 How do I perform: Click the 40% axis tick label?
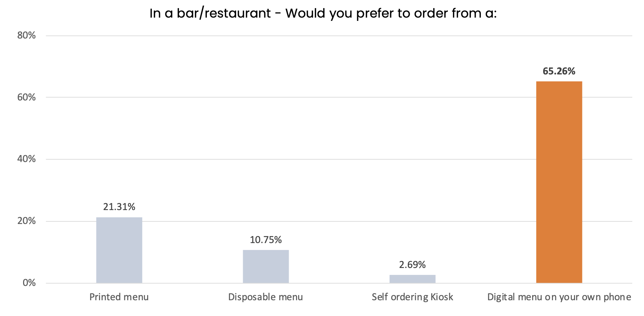[x=26, y=159]
